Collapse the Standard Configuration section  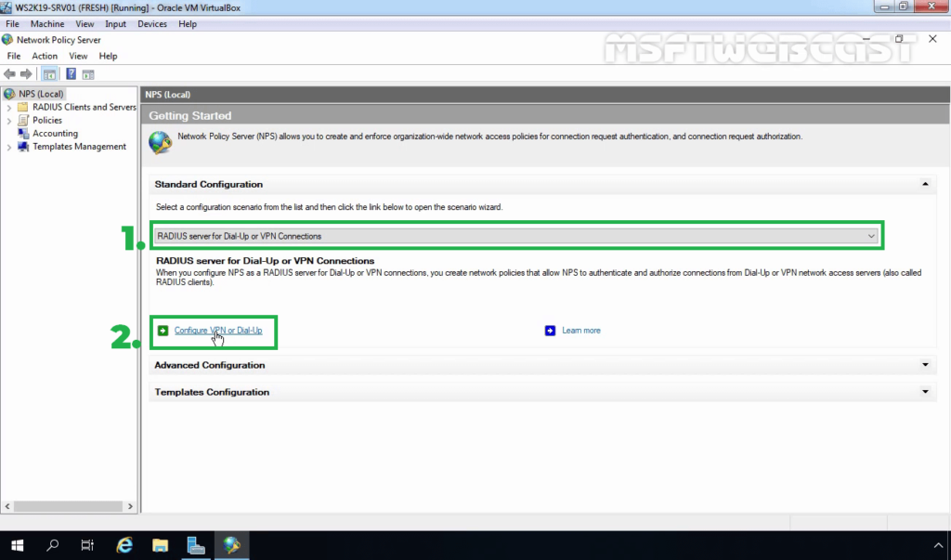(x=925, y=184)
